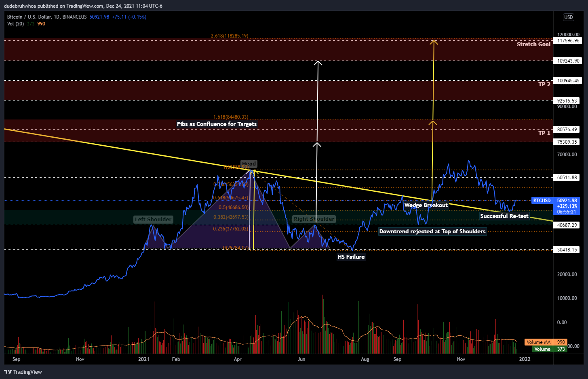Select the BTCUSD price tag label
Image resolution: width=588 pixels, height=379 pixels.
542,201
